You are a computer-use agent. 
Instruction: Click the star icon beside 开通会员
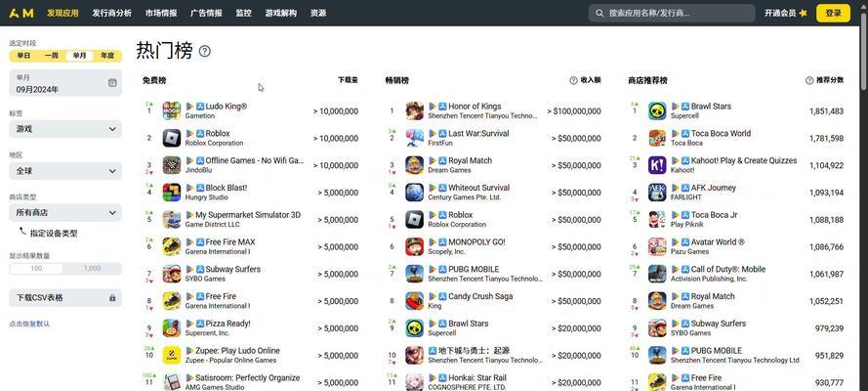click(804, 14)
